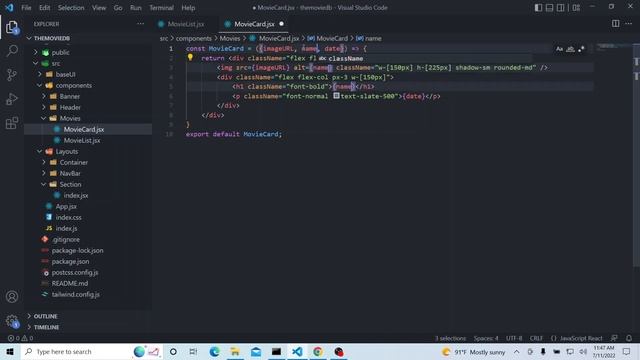Click the split editor right icon
The height and width of the screenshot is (360, 640).
(x=616, y=24)
